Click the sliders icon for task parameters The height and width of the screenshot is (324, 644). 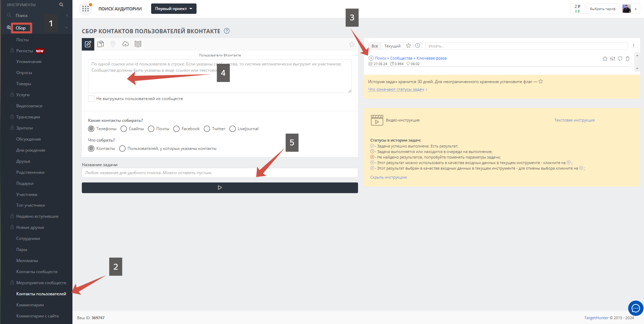click(x=612, y=58)
